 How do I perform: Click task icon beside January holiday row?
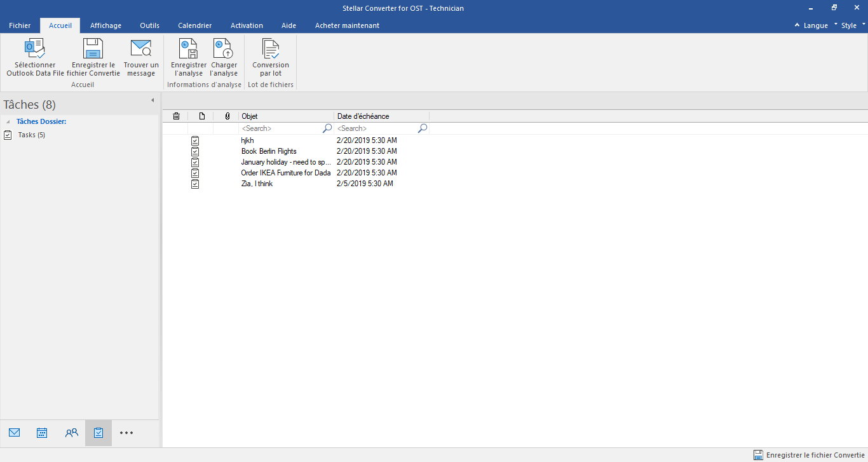[195, 162]
